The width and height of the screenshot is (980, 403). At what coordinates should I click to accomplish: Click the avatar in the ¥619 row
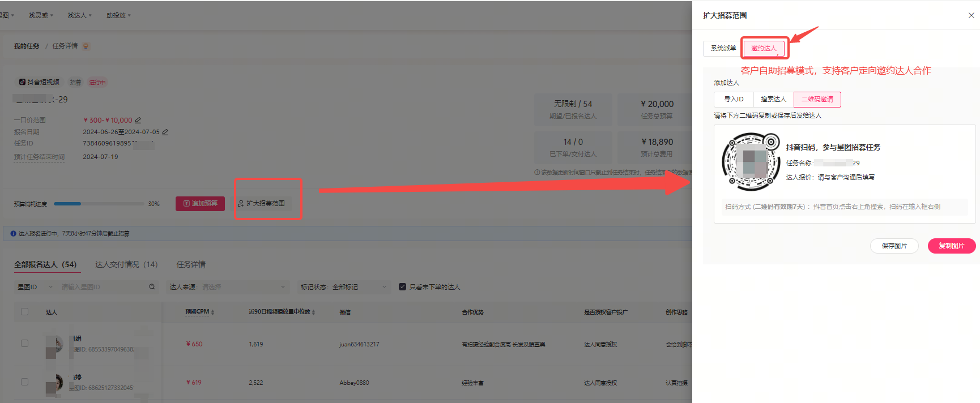(x=55, y=383)
